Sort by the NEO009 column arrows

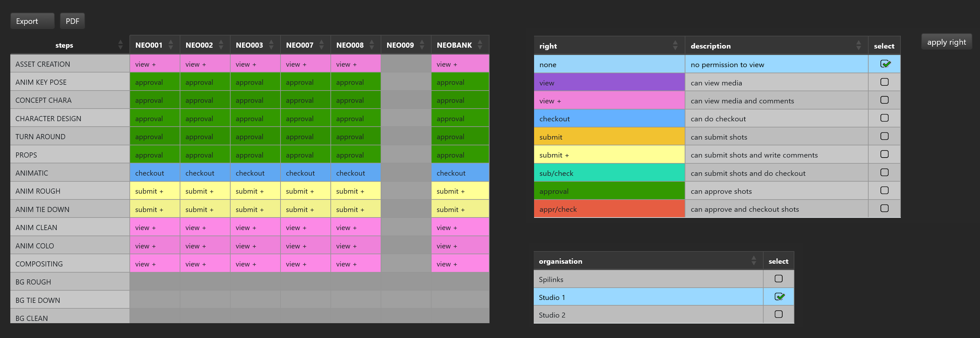422,45
